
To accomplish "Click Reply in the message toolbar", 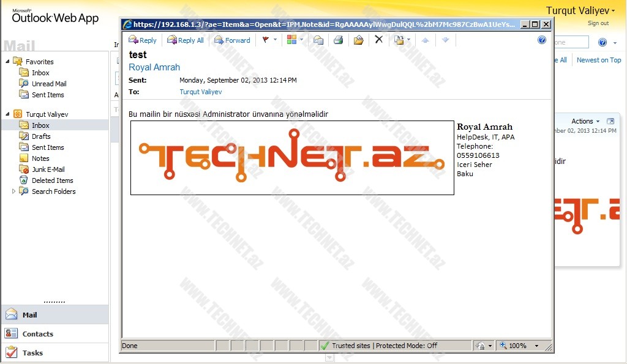I will click(143, 40).
